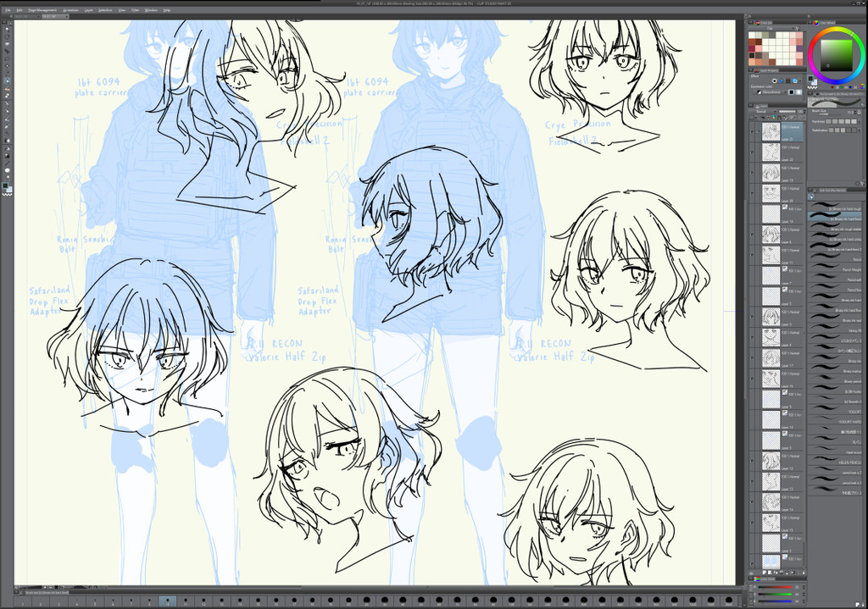
Task: Open the Animation menu
Action: [70, 10]
